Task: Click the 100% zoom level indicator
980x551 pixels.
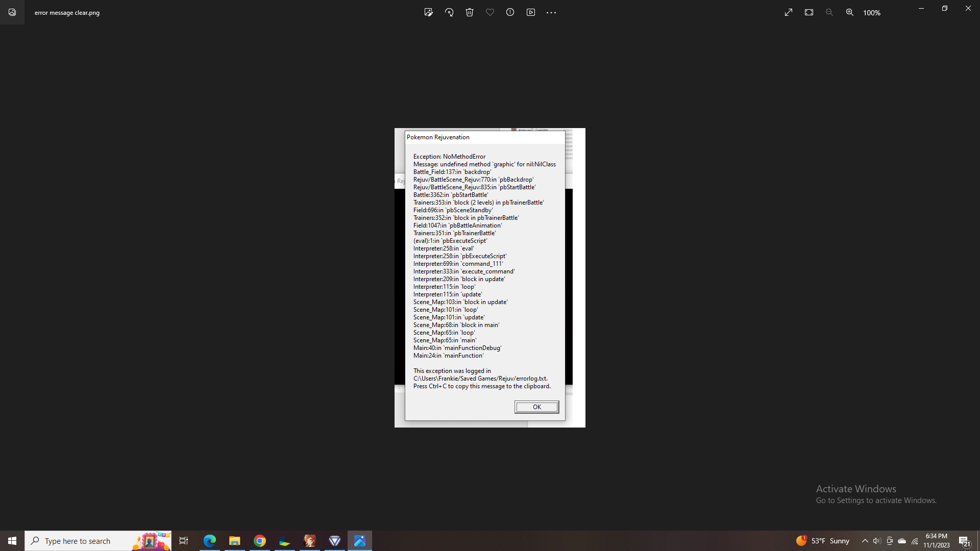Action: point(872,13)
